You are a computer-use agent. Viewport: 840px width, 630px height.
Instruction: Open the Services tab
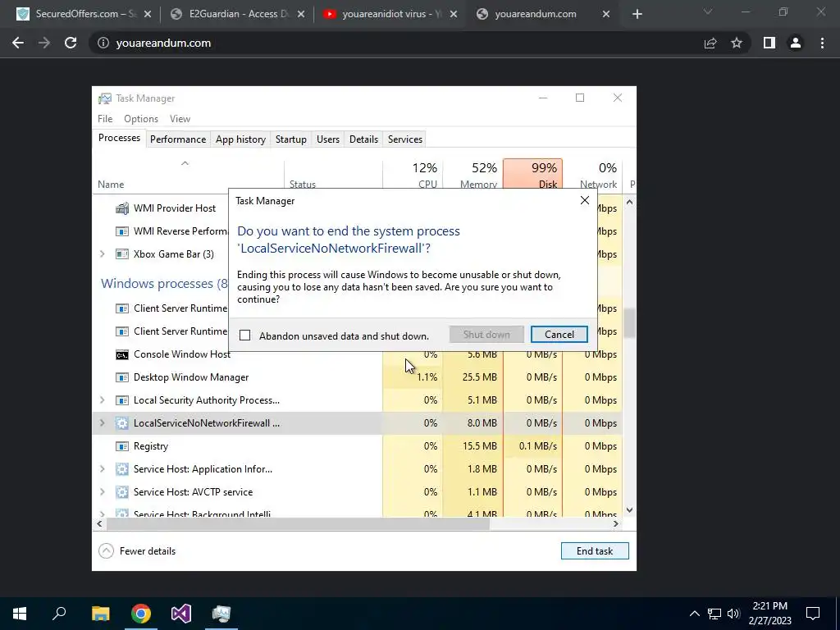pyautogui.click(x=405, y=139)
